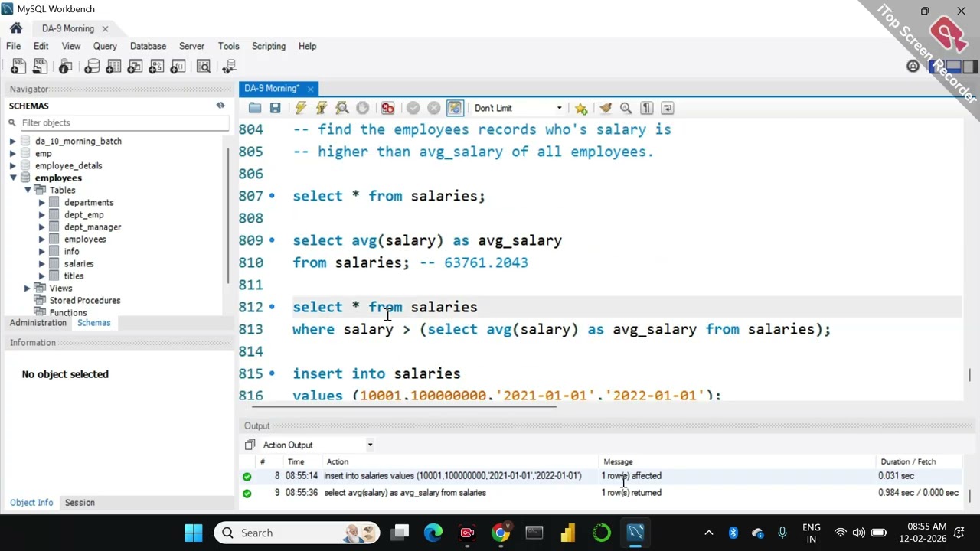Execute statement under cursor icon
This screenshot has height=551, width=980.
tap(321, 108)
